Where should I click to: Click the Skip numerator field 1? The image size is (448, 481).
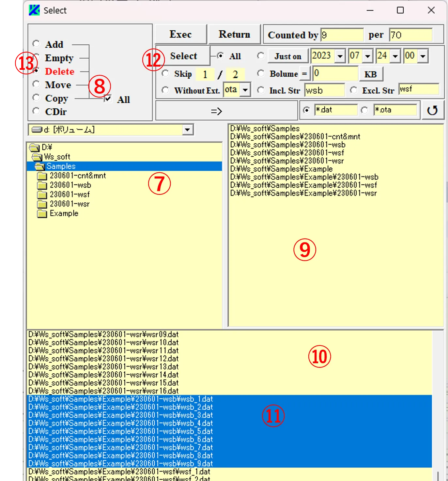205,74
